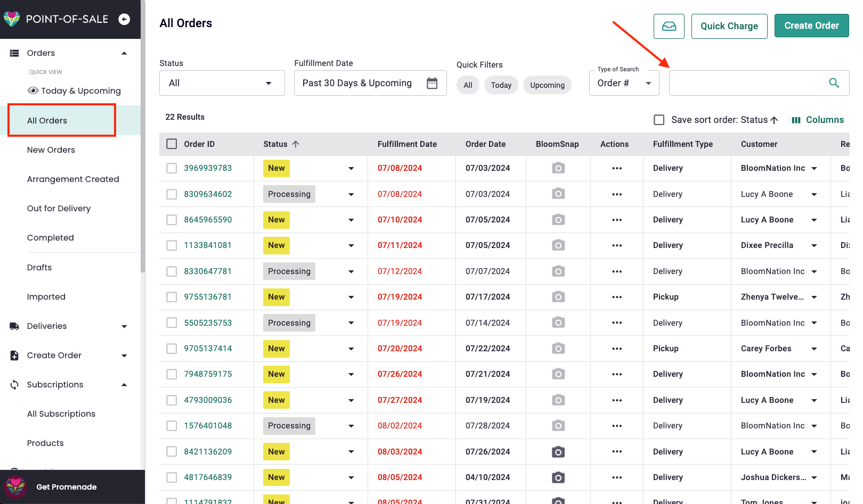Change status dropdown for order 8330647781
Image resolution: width=863 pixels, height=504 pixels.
(351, 271)
